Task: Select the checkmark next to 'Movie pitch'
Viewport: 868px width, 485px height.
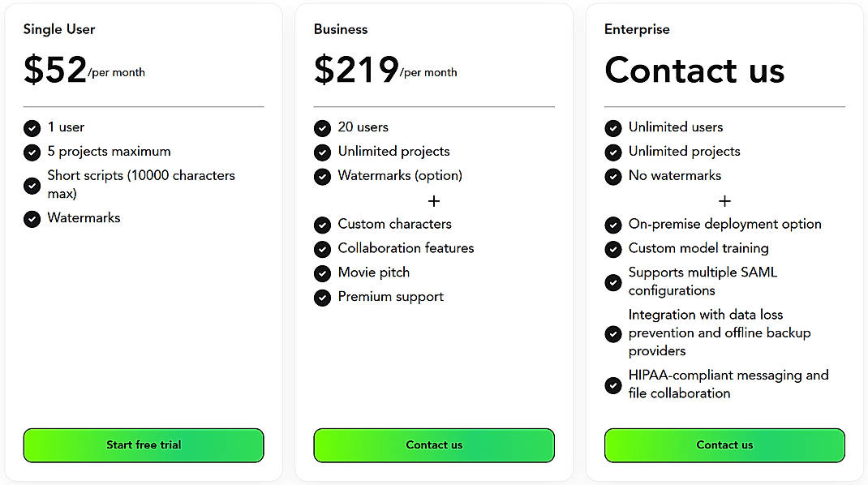Action: (x=322, y=273)
